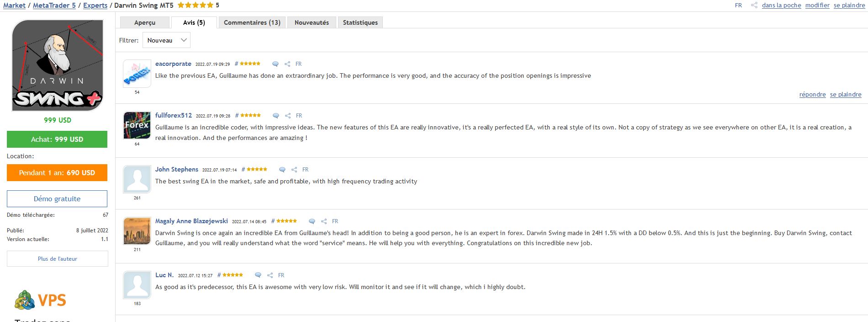Click the Plus de l'auteur button
This screenshot has height=322, width=868.
tap(58, 259)
